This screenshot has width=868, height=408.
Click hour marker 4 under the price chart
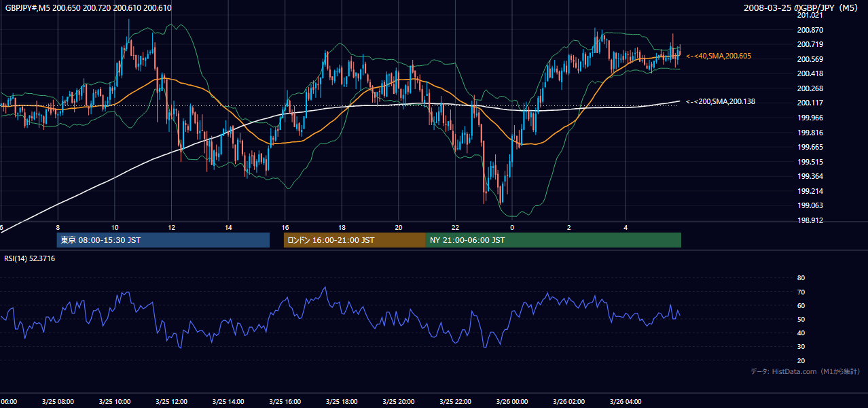626,228
